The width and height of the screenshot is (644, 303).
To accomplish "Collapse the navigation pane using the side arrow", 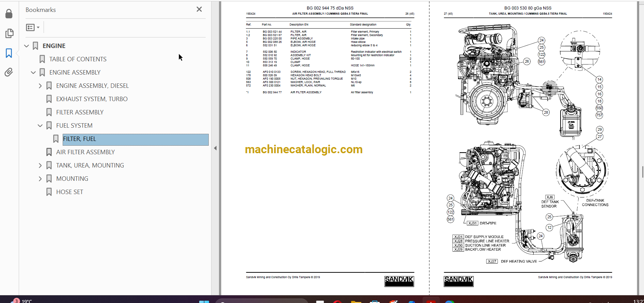I will click(215, 148).
